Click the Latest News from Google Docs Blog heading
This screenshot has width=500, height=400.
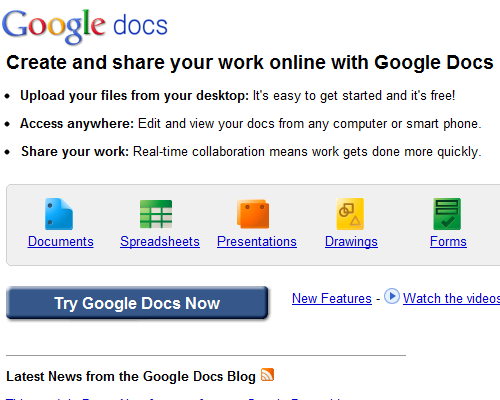(x=131, y=376)
